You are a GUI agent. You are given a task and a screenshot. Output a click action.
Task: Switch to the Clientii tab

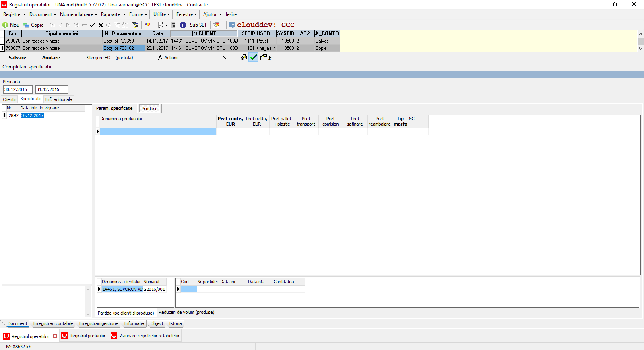tap(9, 99)
